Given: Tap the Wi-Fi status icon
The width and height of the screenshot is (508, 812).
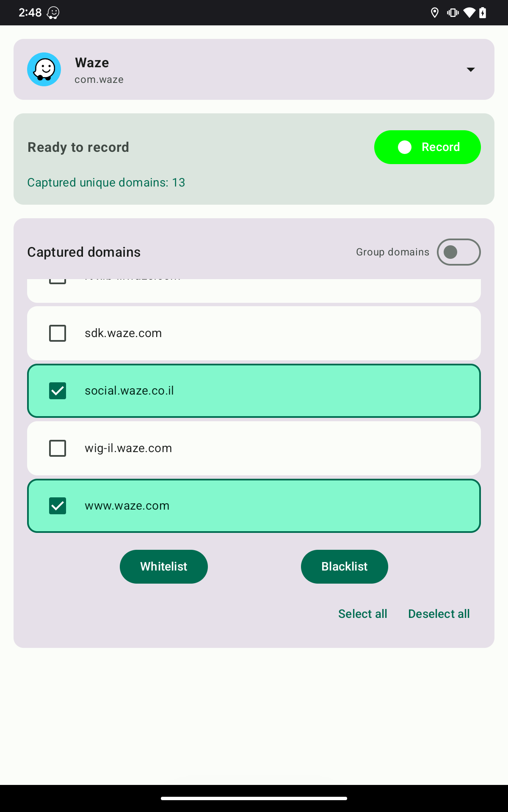Looking at the screenshot, I should (469, 13).
